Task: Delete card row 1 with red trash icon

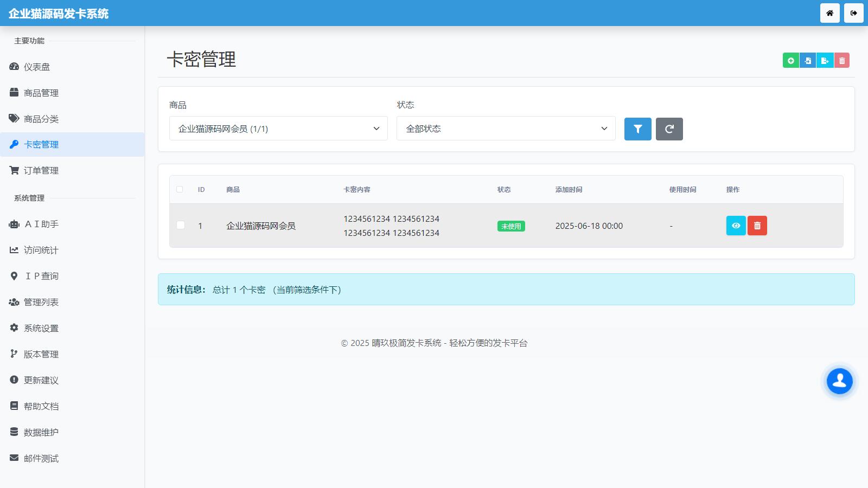Action: pyautogui.click(x=757, y=226)
